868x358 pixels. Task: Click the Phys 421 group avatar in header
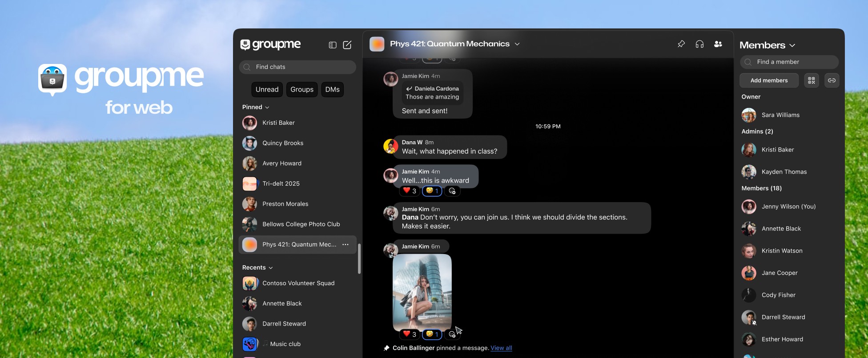click(377, 44)
